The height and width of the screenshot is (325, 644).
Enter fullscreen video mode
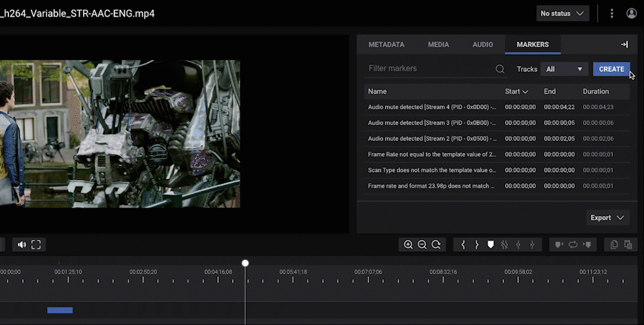point(36,245)
